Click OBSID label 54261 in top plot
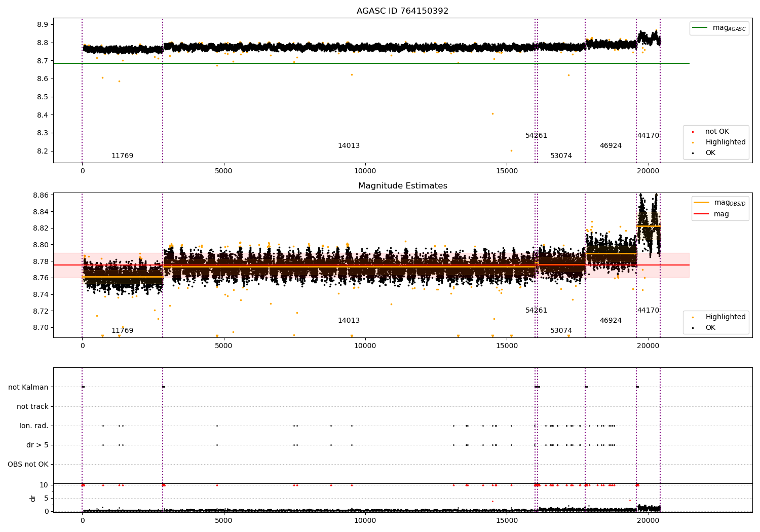This screenshot has width=760, height=532. tap(536, 136)
